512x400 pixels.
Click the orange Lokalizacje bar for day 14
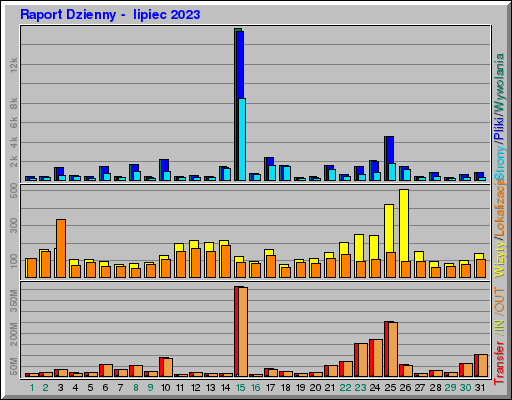click(226, 261)
